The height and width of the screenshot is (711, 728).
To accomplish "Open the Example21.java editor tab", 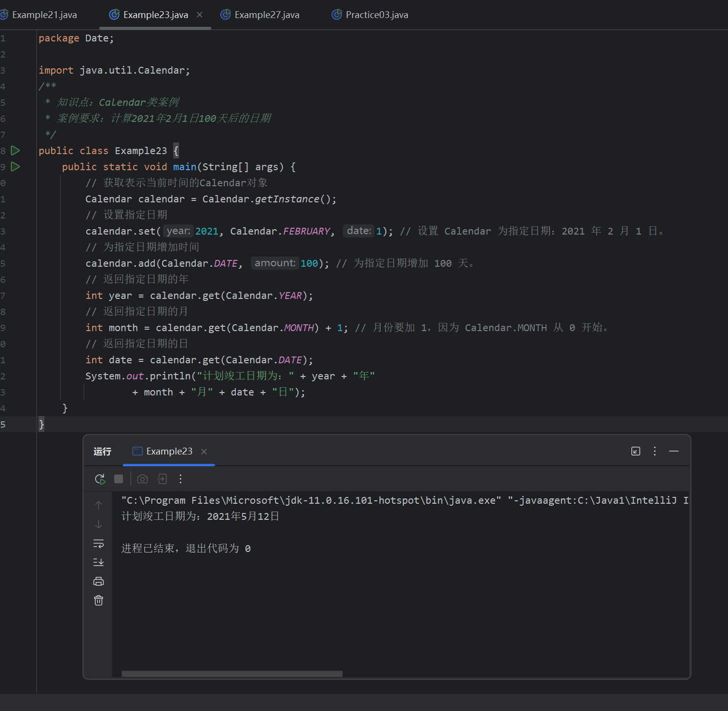I will (44, 15).
